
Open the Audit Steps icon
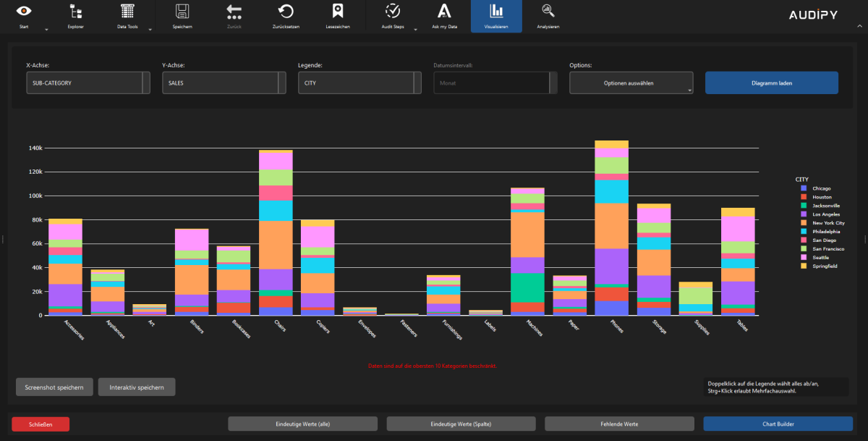393,11
